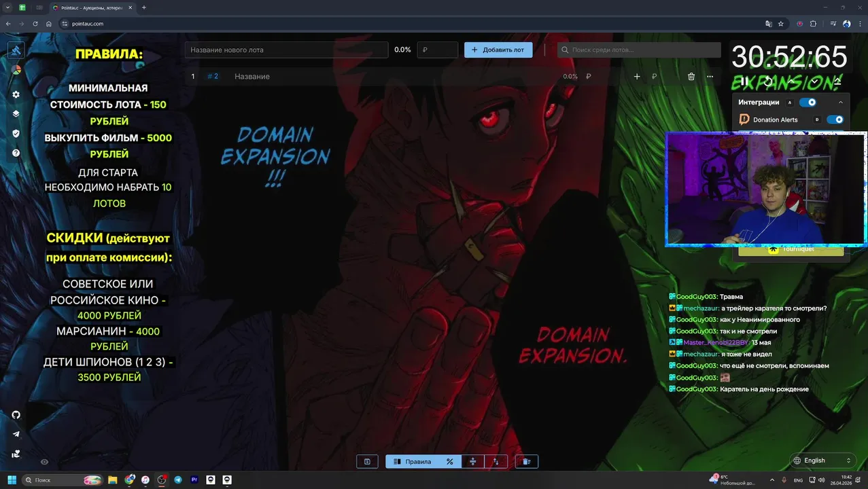Open the help question mark icon

pyautogui.click(x=16, y=153)
